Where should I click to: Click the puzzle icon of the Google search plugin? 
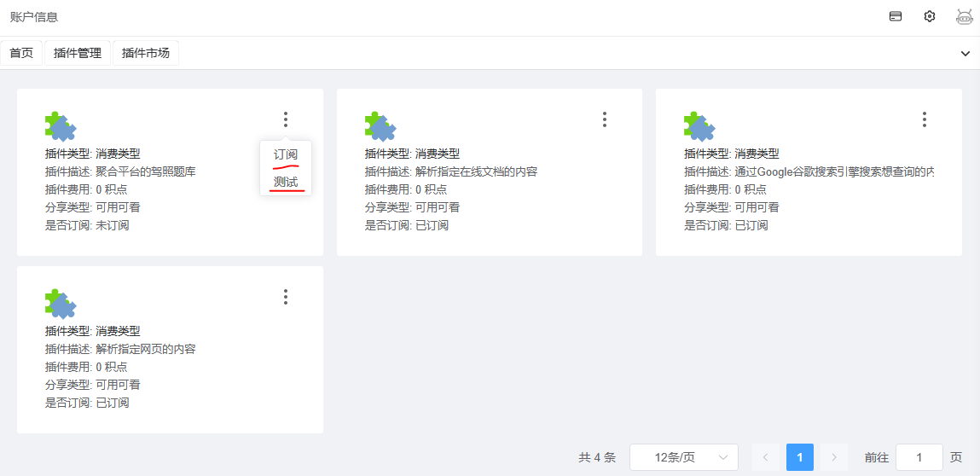pos(699,126)
